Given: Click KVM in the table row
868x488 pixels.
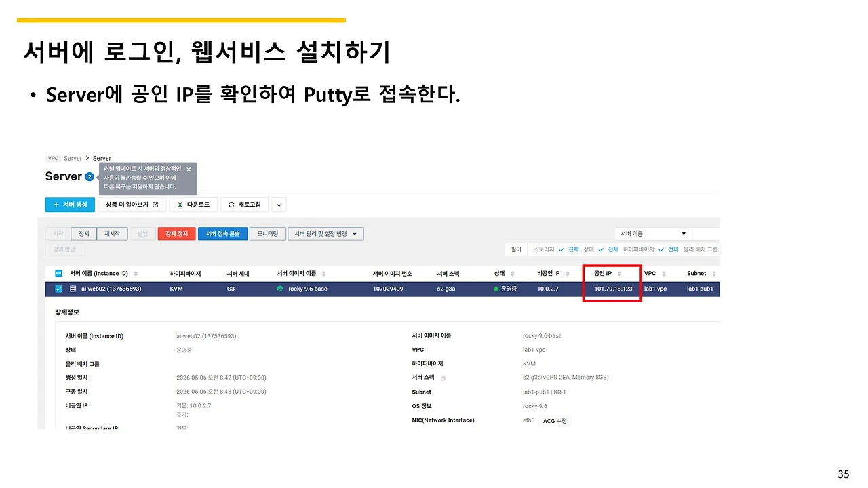Looking at the screenshot, I should pyautogui.click(x=176, y=289).
